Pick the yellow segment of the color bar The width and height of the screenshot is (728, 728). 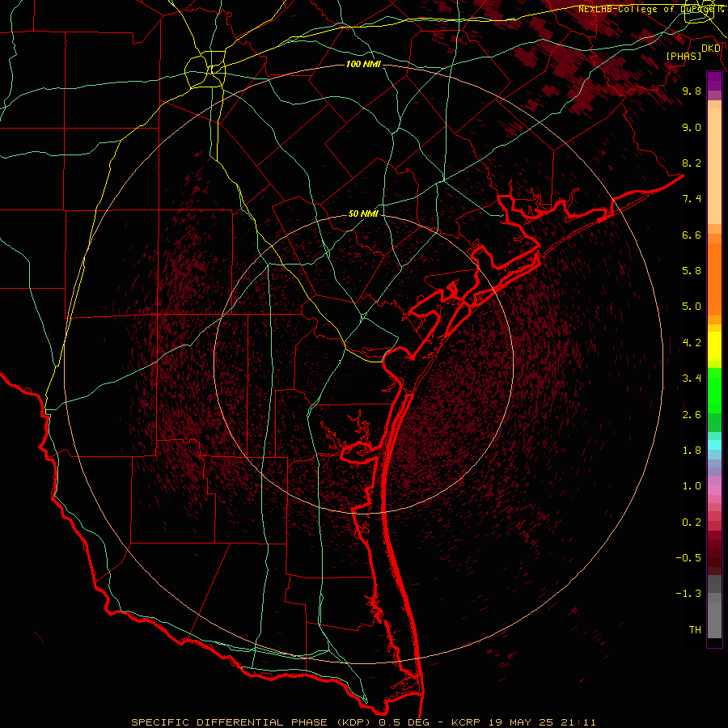(x=714, y=346)
